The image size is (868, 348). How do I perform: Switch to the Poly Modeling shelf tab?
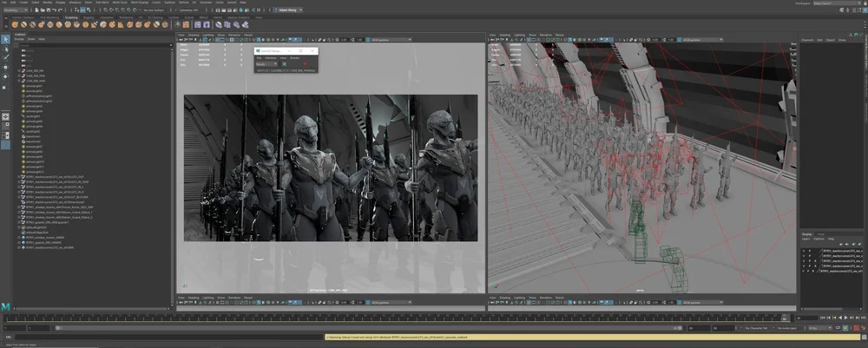(x=49, y=17)
